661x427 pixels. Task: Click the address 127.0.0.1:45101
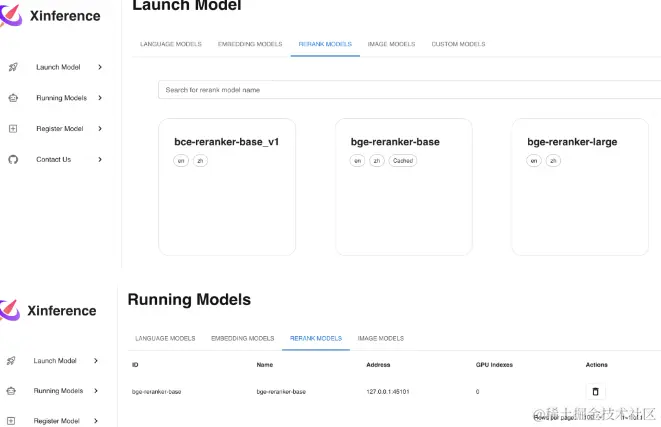point(388,392)
